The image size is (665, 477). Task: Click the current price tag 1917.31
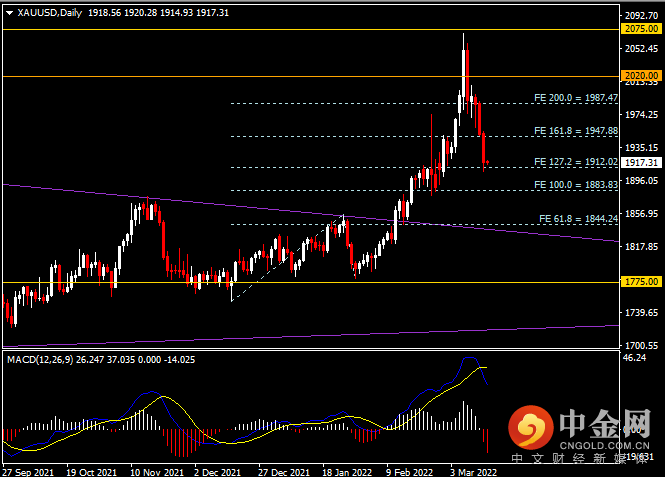click(x=641, y=163)
